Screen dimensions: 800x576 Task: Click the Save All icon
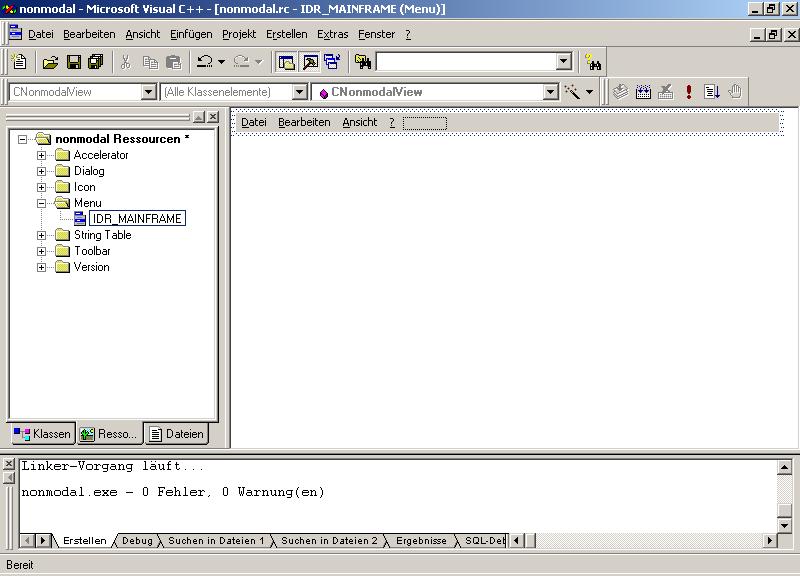(x=96, y=62)
